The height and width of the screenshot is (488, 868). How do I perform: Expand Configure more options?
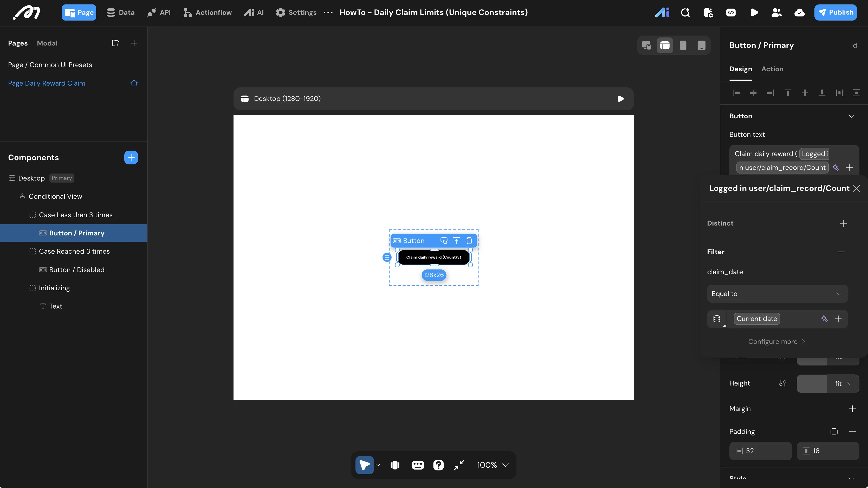777,342
